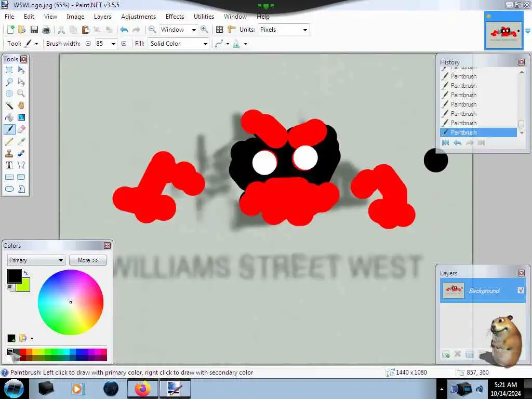Choose the Rectangle shape tool
Image resolution: width=532 pixels, height=399 pixels.
point(9,177)
